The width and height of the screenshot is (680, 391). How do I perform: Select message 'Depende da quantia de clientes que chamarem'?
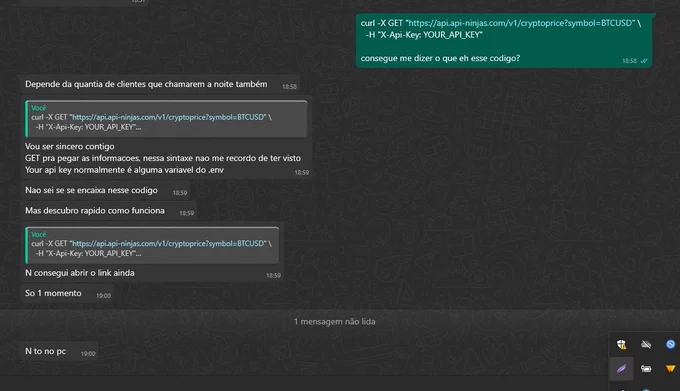coord(160,84)
